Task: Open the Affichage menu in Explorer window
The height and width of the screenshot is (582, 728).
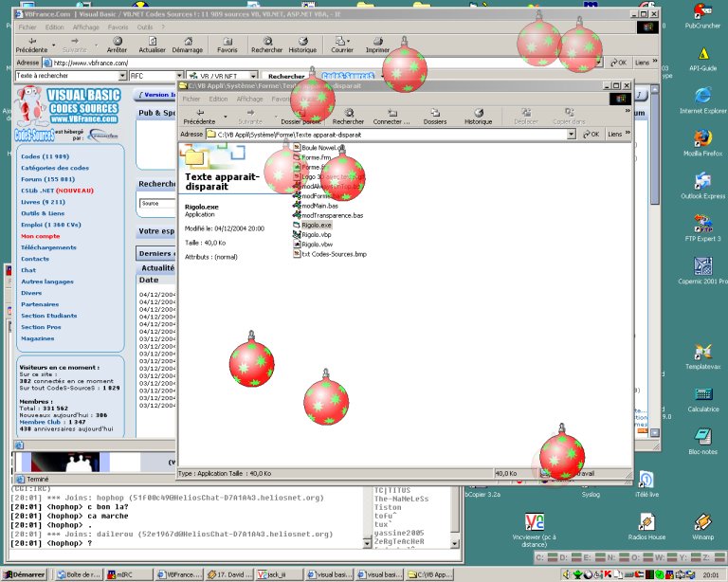Action: point(249,99)
